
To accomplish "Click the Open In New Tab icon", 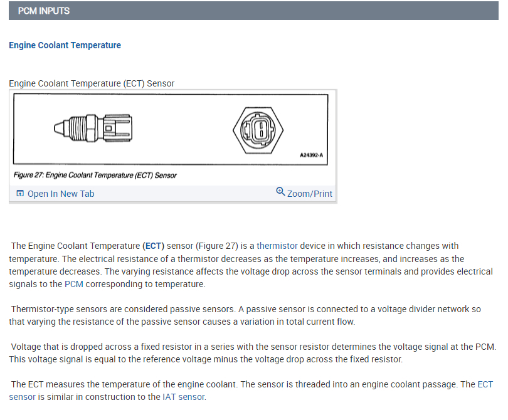I will click(x=19, y=194).
